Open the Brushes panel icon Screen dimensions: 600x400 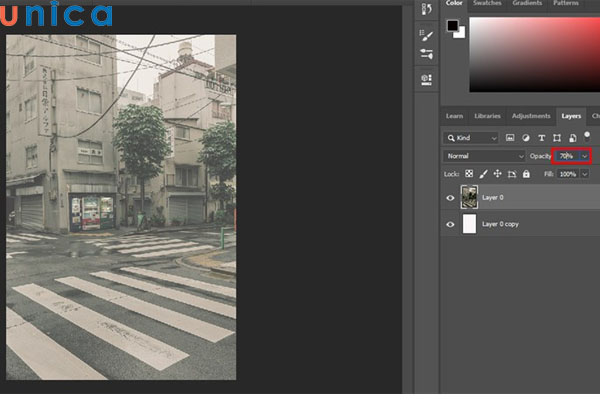coord(426,54)
